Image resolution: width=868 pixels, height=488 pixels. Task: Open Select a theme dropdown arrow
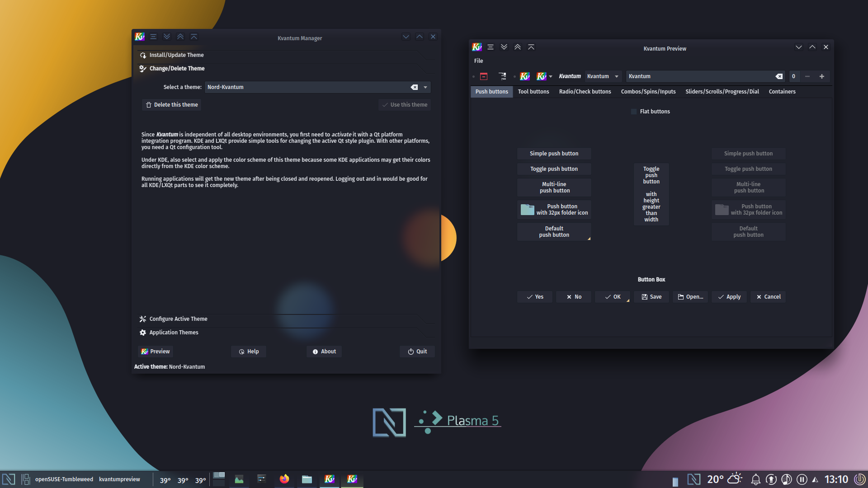(x=425, y=87)
